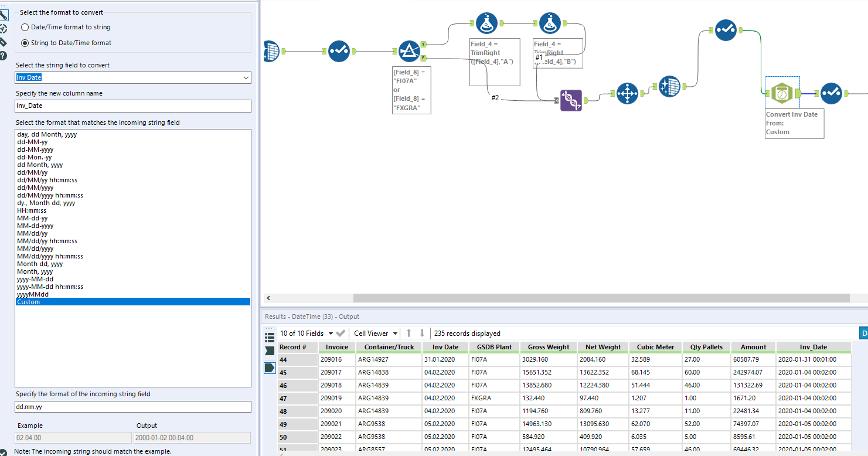
Task: Expand the '10 of 10 Fields' dropdown
Action: pyautogui.click(x=331, y=334)
